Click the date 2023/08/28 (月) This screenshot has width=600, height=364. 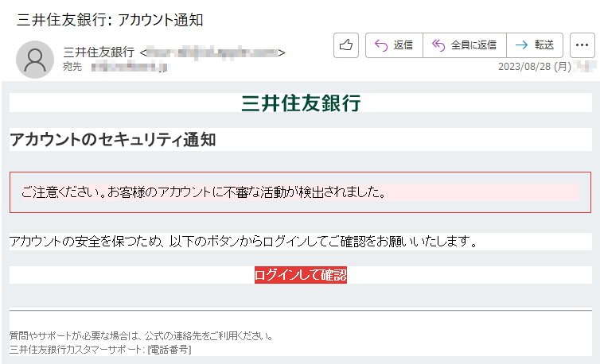tap(535, 67)
